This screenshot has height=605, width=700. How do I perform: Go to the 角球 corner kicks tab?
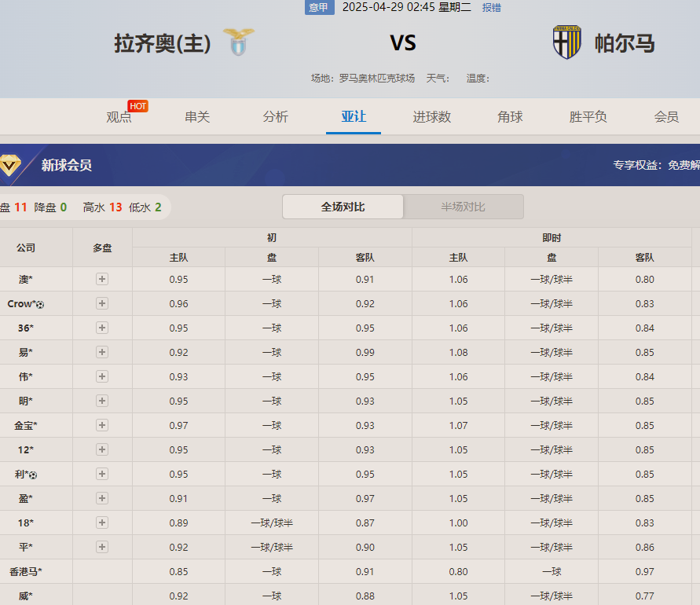click(510, 117)
